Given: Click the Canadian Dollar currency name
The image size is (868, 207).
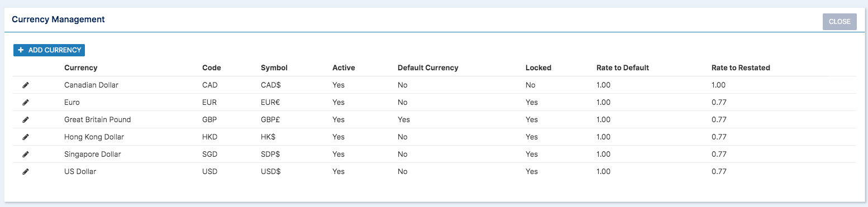Looking at the screenshot, I should pyautogui.click(x=92, y=85).
